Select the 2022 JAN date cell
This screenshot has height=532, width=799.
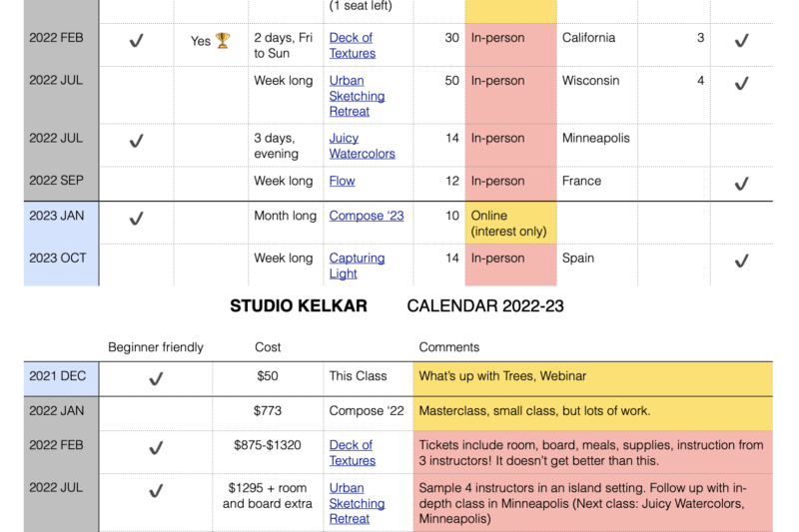coord(61,414)
